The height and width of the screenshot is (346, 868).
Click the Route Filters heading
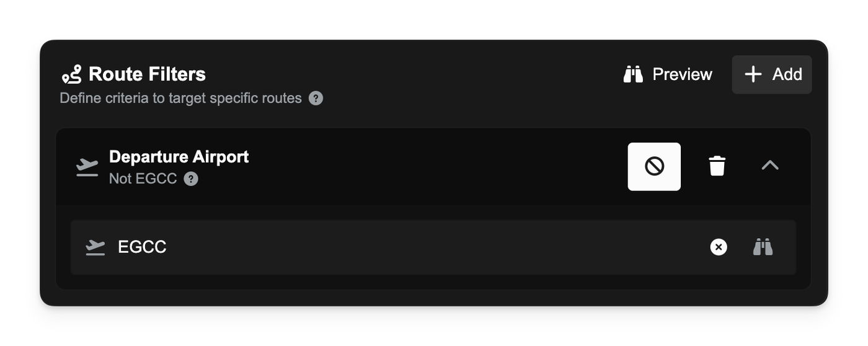point(147,74)
